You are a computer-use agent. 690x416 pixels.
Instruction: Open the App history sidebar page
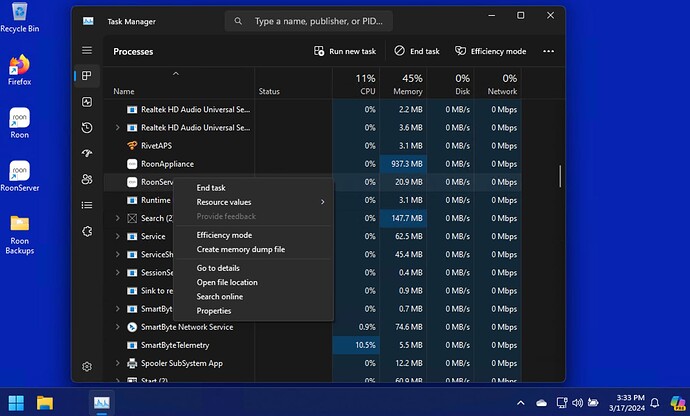click(x=87, y=128)
